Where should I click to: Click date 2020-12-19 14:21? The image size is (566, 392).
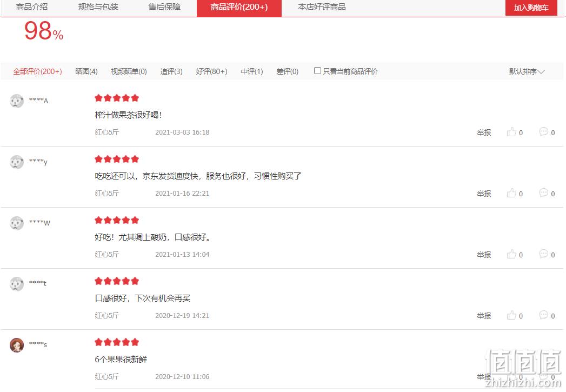[x=182, y=315]
